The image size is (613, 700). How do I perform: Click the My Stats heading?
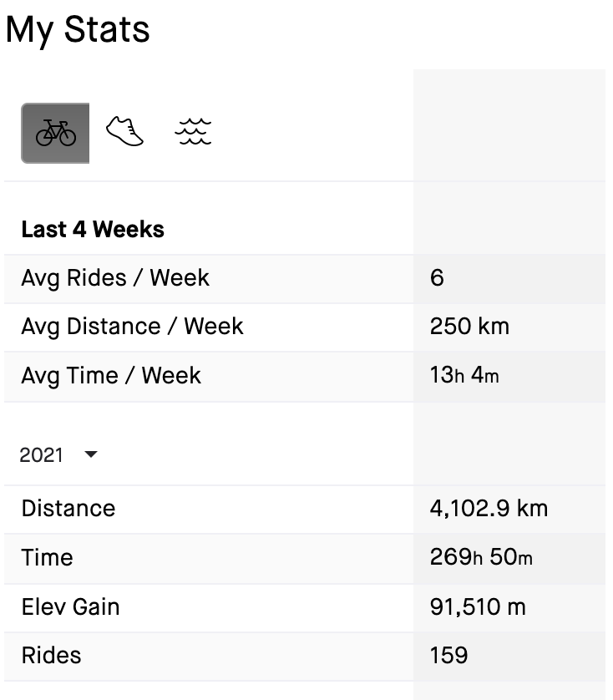78,29
